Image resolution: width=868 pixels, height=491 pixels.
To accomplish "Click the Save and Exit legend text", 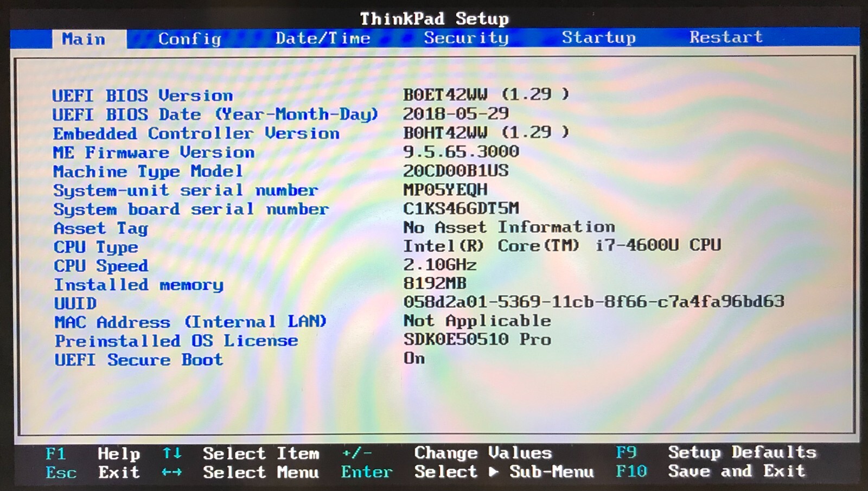I will tap(737, 470).
